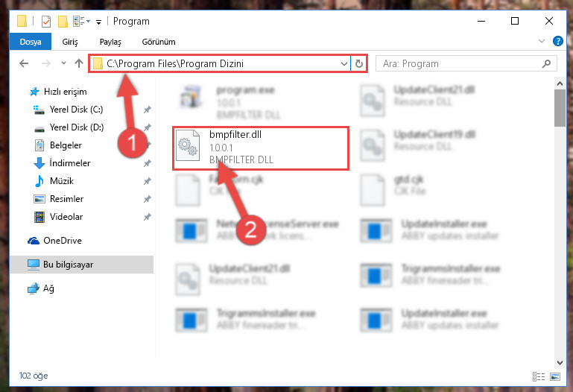Select the bmpfilter.dll file
Screen dimensions: 573x392
(x=261, y=148)
